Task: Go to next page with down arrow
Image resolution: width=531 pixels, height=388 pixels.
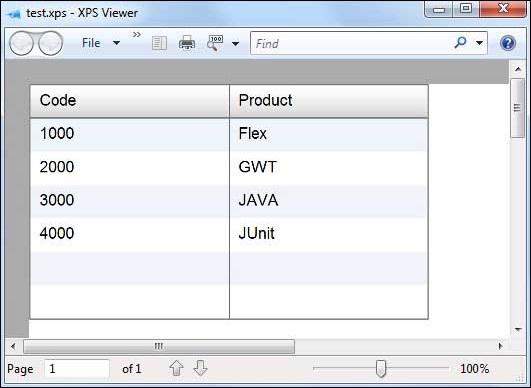Action: (x=200, y=368)
